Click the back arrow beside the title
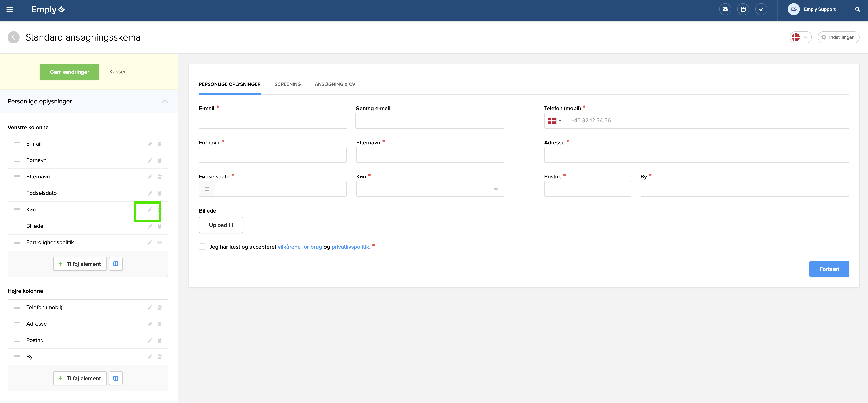The height and width of the screenshot is (403, 868). (x=13, y=37)
